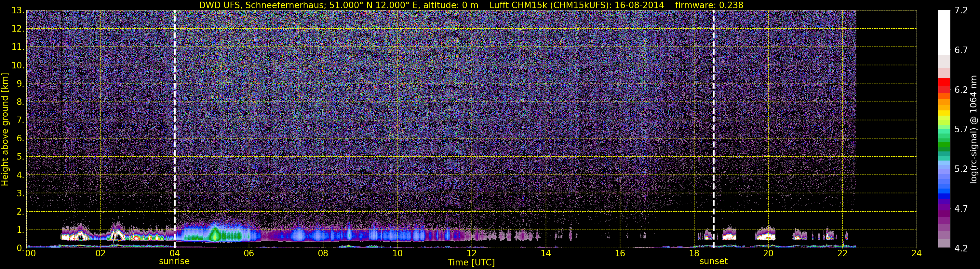The height and width of the screenshot is (269, 980).
Task: Click the time axis tick '10'
Action: tap(397, 253)
